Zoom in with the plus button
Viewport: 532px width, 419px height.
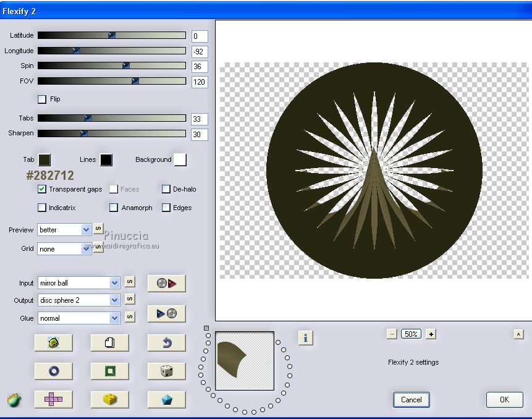[x=431, y=334]
